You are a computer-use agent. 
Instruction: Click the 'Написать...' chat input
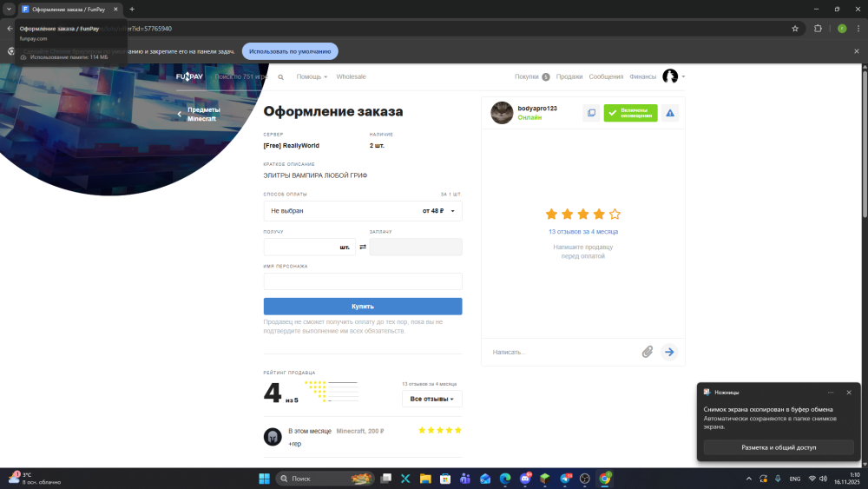click(562, 353)
